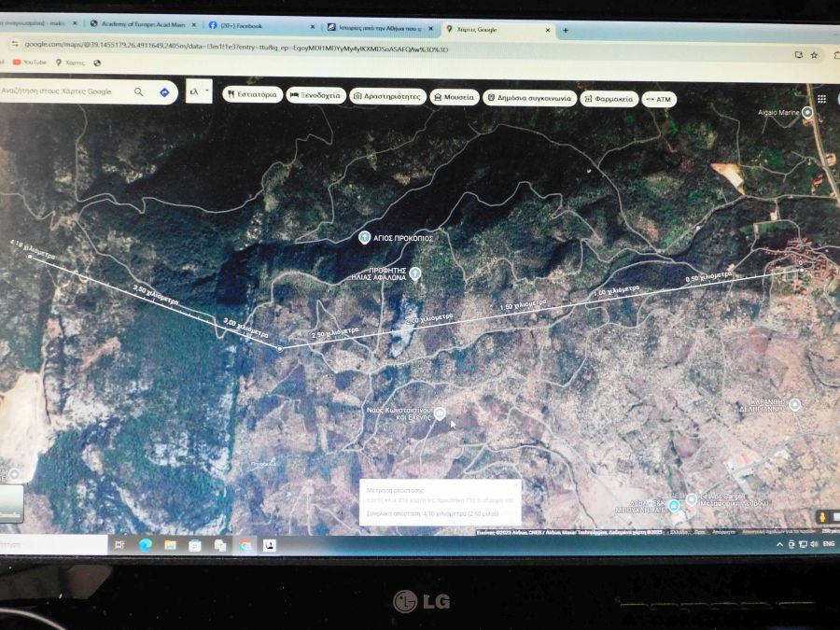Select the ΠΡΟΦΗΤΗΣ ΗΛΙΑΣ ΑΦΑΛΩΝΑ marker
Viewport: 840px width, 630px height.
coord(415,273)
